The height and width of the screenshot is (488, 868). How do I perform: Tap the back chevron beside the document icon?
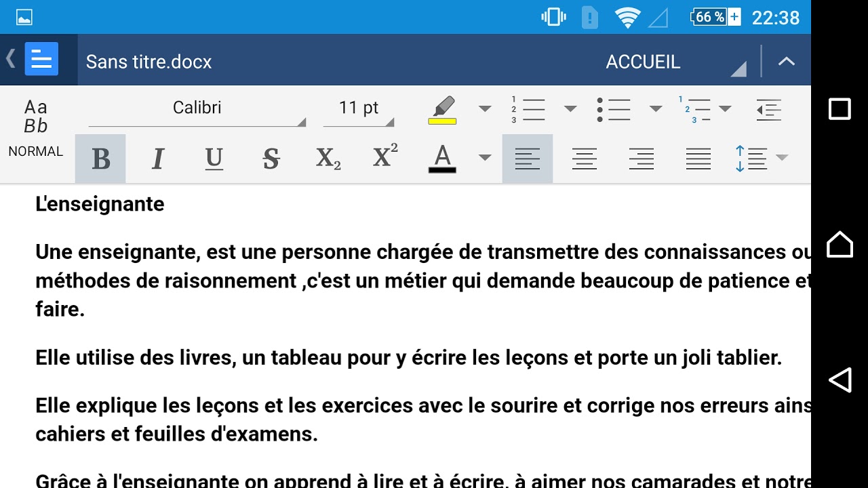[x=10, y=60]
